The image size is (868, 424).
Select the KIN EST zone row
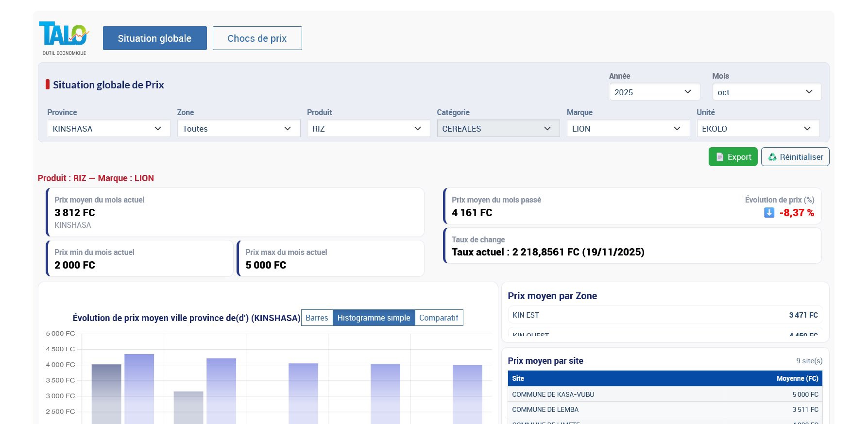click(664, 315)
